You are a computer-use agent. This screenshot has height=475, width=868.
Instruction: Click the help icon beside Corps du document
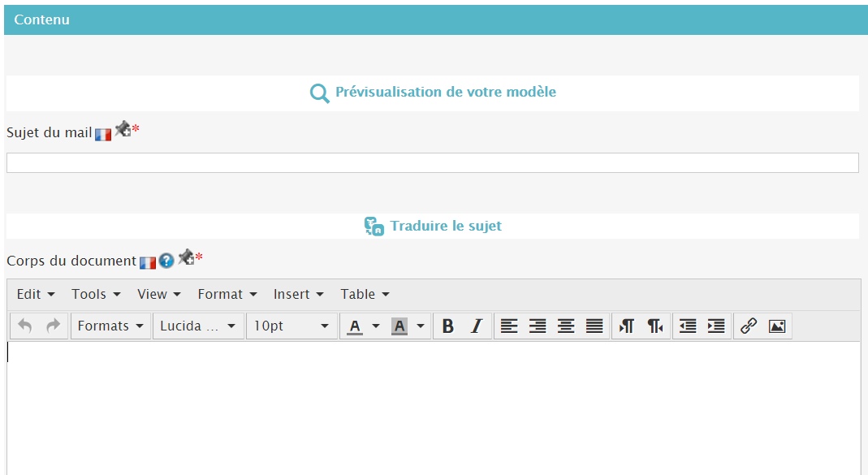click(x=166, y=261)
